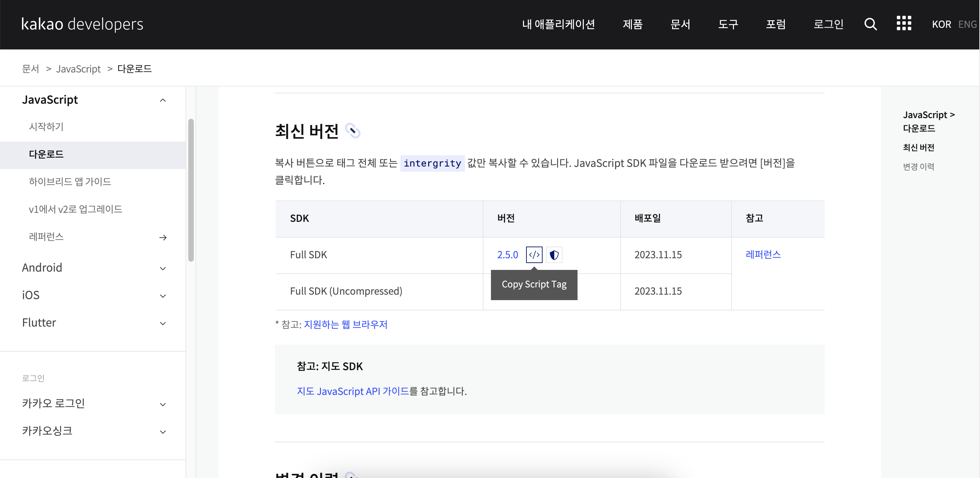
Task: Open the 포럼 menu
Action: click(x=776, y=24)
